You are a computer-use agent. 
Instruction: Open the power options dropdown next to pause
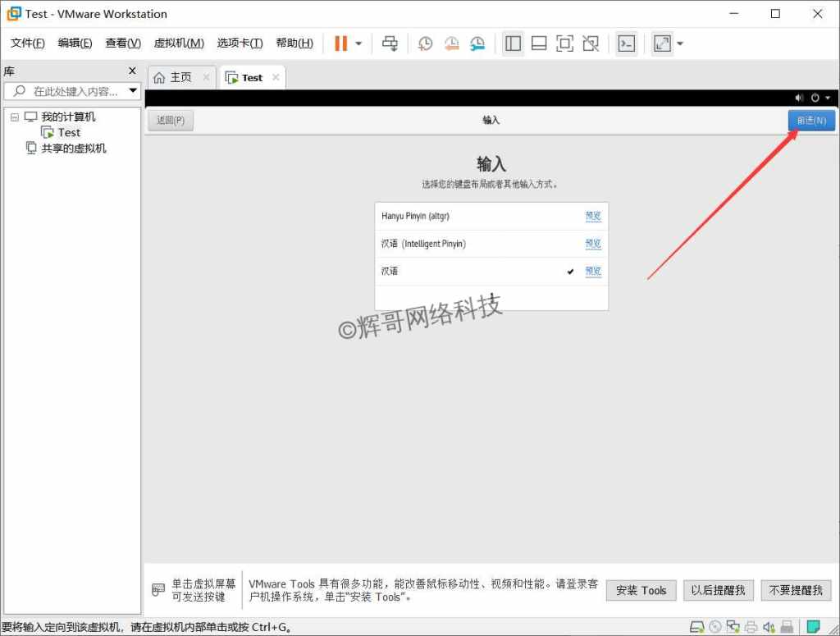point(358,43)
